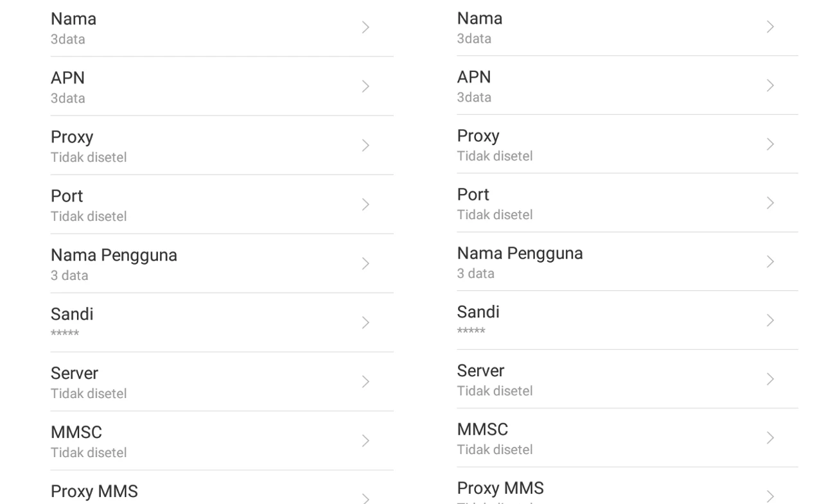Click chevron beside Server in left panel
Viewport: 824px width, 504px height.
point(365,382)
